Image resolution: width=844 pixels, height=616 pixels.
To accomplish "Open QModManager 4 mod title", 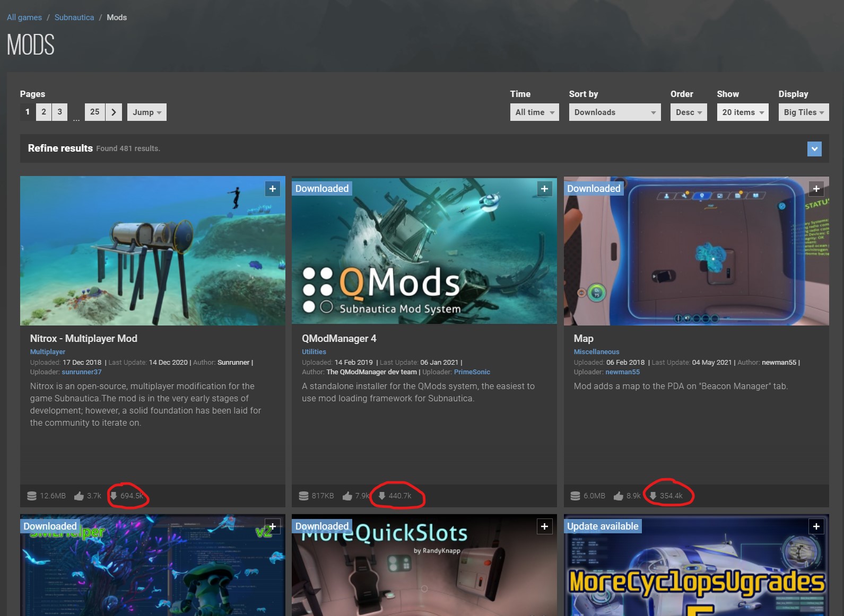I will (339, 338).
